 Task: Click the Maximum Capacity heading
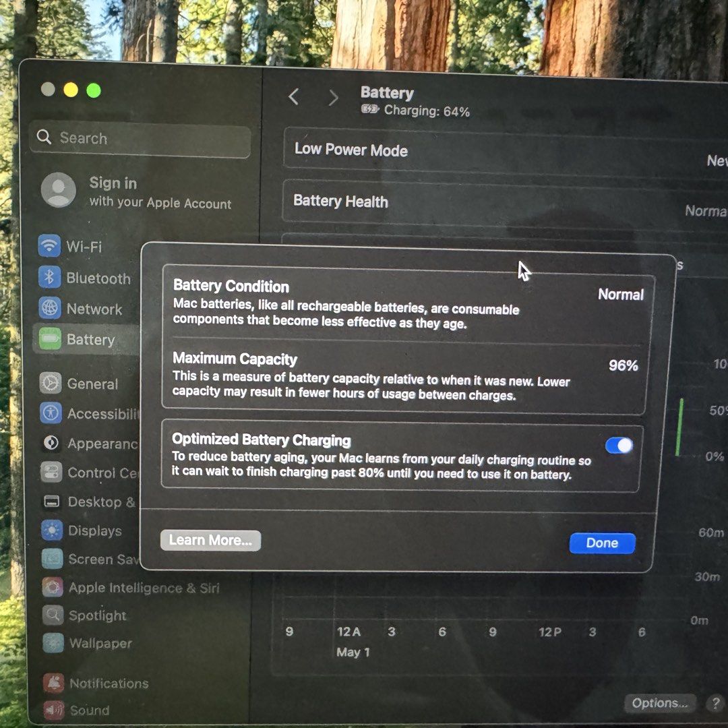(x=235, y=359)
